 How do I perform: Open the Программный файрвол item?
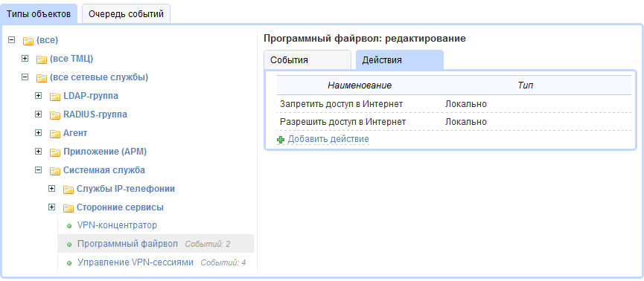[x=127, y=244]
